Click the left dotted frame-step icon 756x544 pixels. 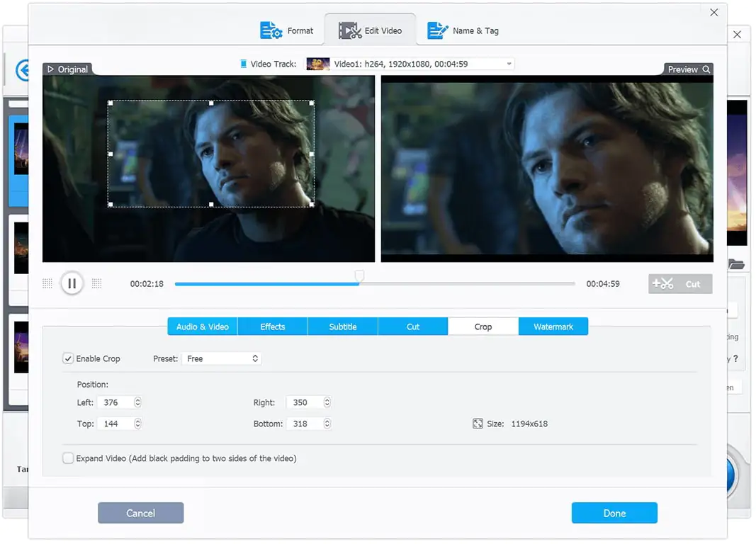(x=47, y=284)
